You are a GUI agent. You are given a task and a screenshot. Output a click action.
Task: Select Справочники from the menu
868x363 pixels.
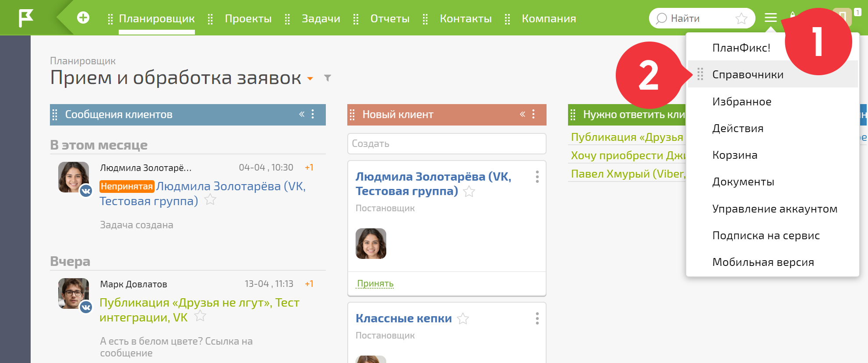tap(773, 74)
